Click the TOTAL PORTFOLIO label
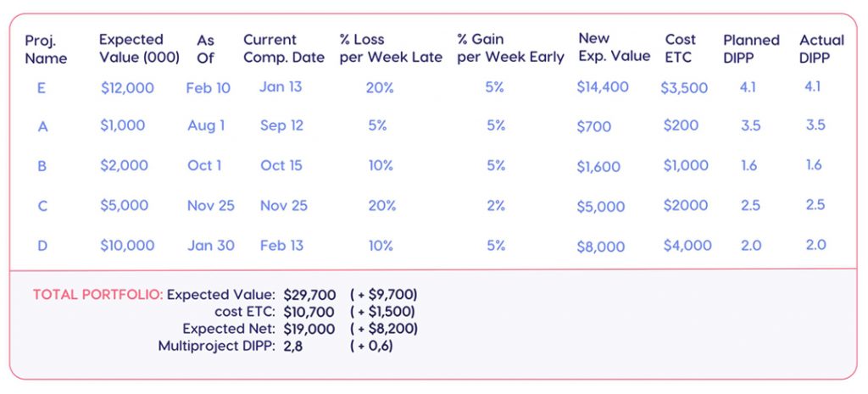 97,295
